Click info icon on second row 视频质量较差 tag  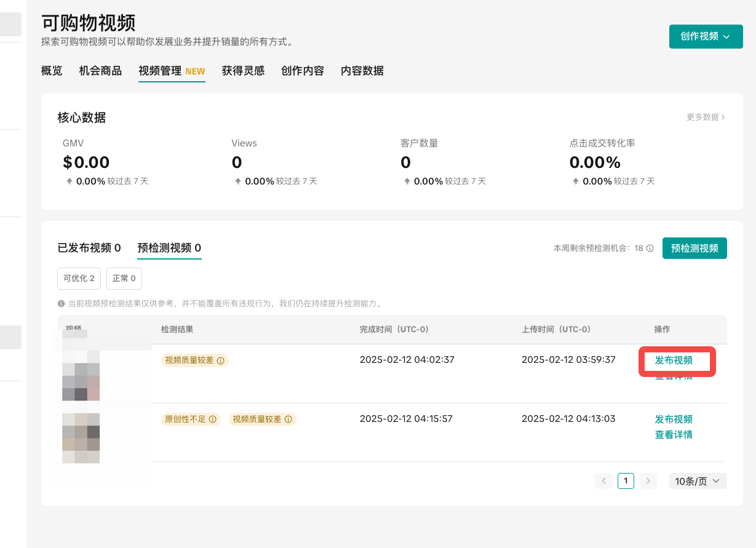pyautogui.click(x=288, y=419)
